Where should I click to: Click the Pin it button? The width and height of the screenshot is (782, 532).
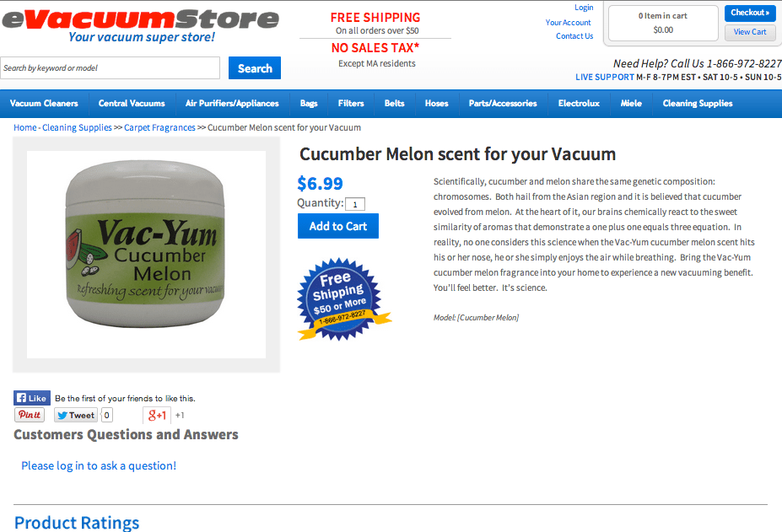[x=30, y=415]
